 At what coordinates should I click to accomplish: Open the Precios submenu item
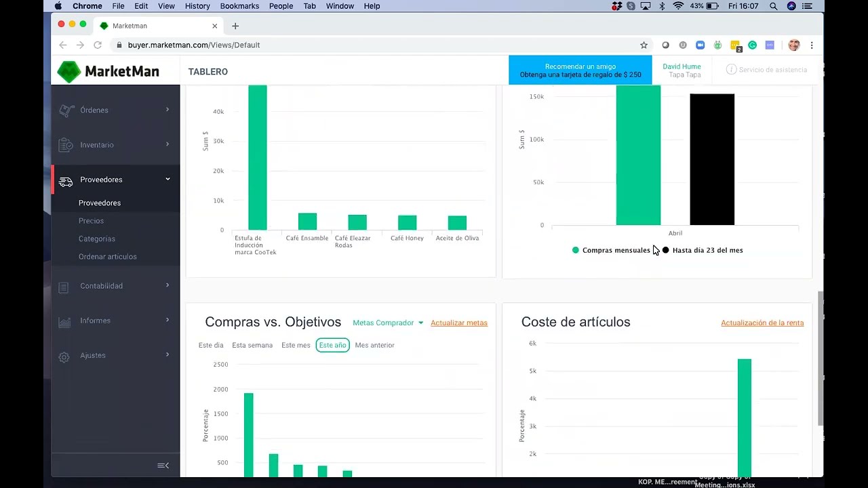click(x=91, y=221)
